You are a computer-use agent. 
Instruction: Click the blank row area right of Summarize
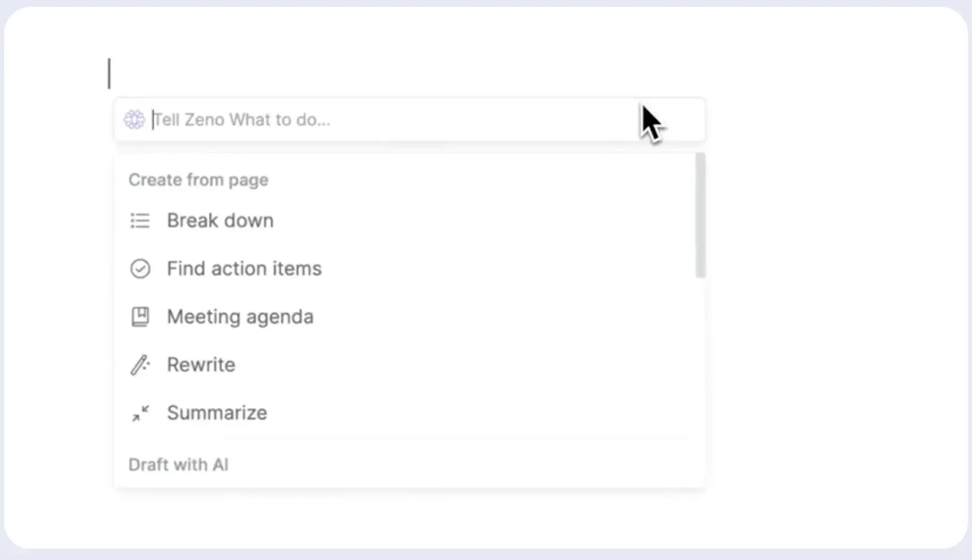(x=480, y=413)
